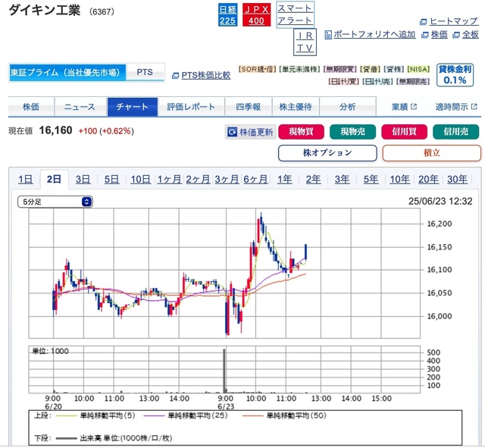
Task: Select the 3年 chart period
Action: [342, 179]
